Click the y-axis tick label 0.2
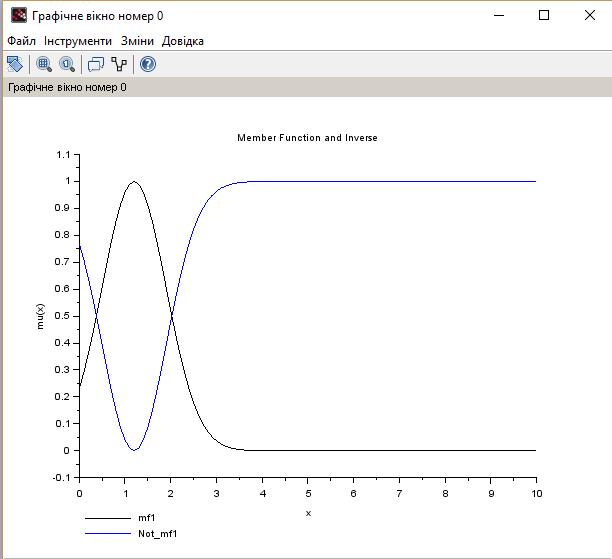 coord(62,397)
